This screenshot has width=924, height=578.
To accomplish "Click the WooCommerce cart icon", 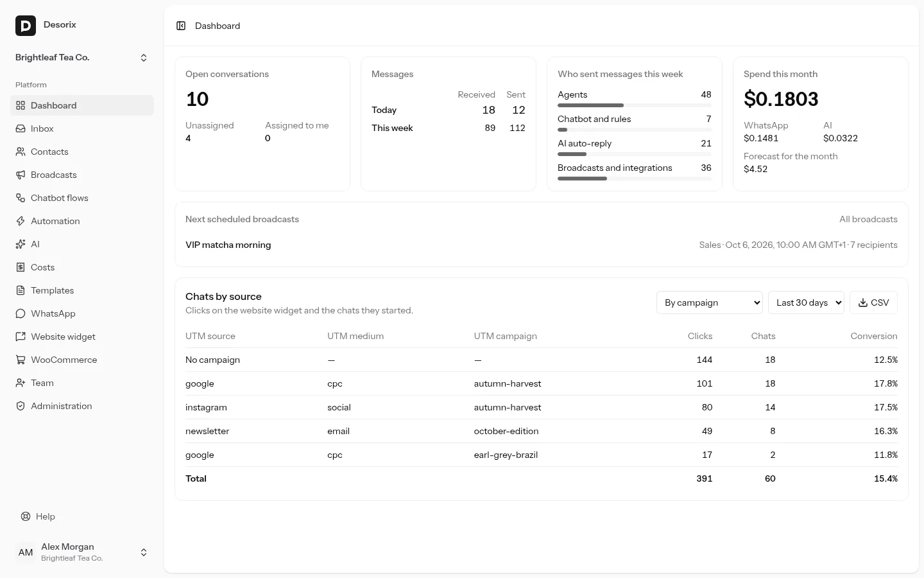I will tap(21, 360).
